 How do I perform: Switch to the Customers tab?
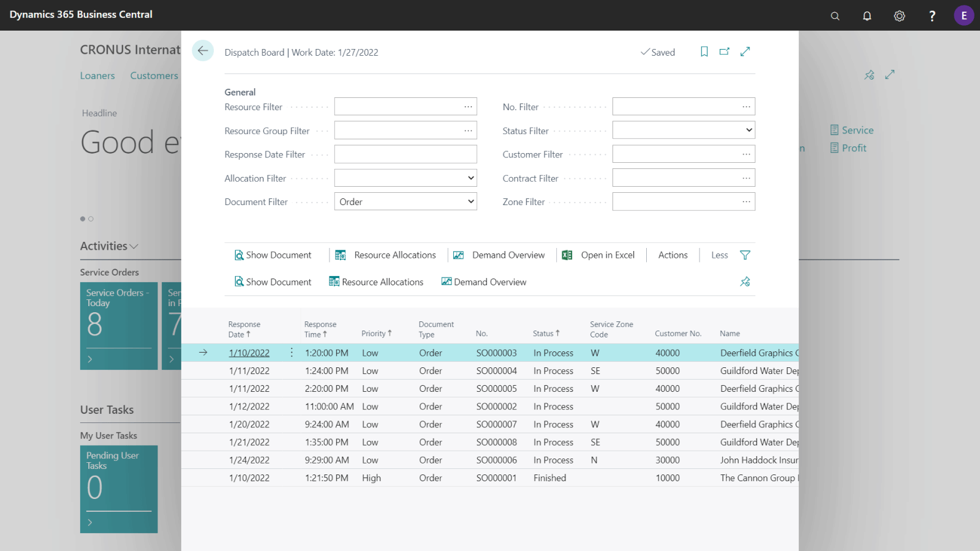tap(154, 75)
